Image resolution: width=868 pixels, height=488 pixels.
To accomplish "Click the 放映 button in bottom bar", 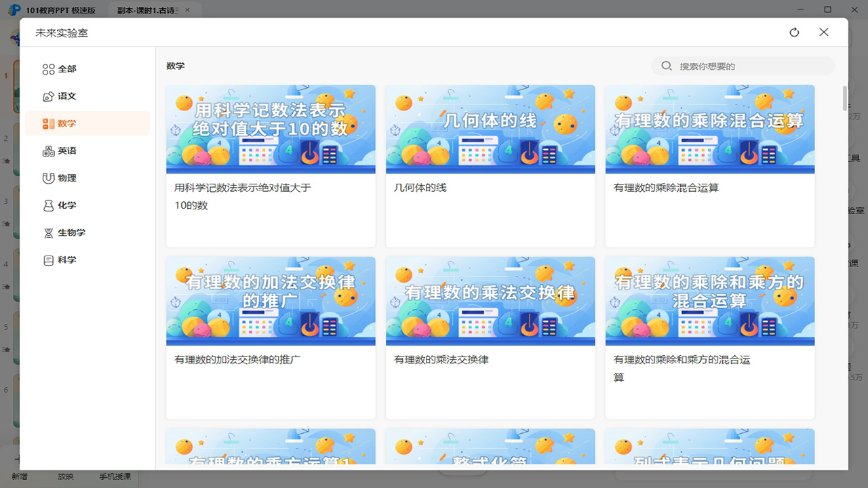I will (x=65, y=476).
